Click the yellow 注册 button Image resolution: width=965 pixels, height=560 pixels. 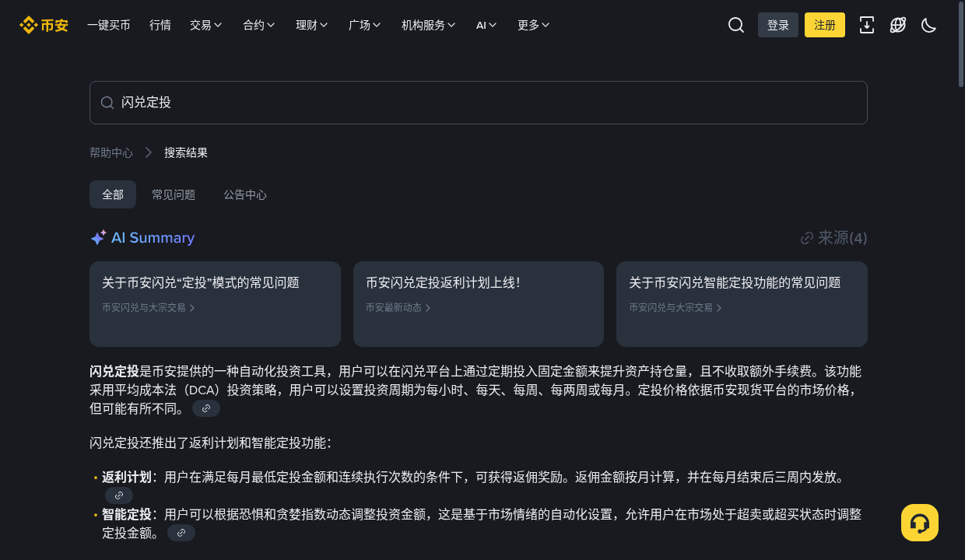tap(825, 25)
